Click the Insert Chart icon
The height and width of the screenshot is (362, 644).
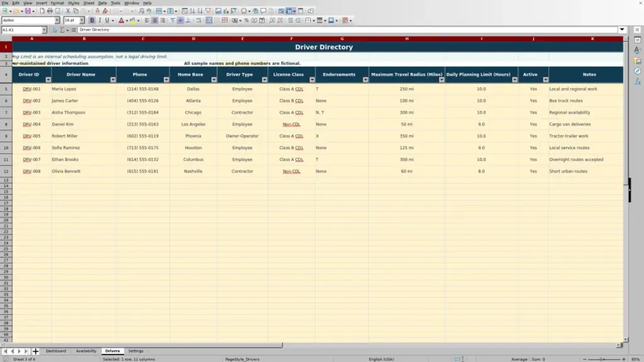tap(226, 11)
